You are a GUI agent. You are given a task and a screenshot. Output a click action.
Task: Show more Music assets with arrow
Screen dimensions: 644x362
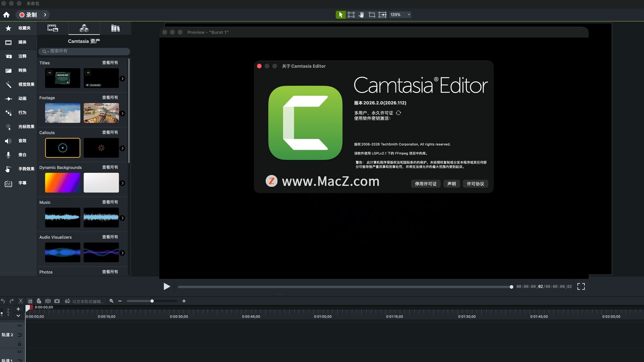coord(122,218)
